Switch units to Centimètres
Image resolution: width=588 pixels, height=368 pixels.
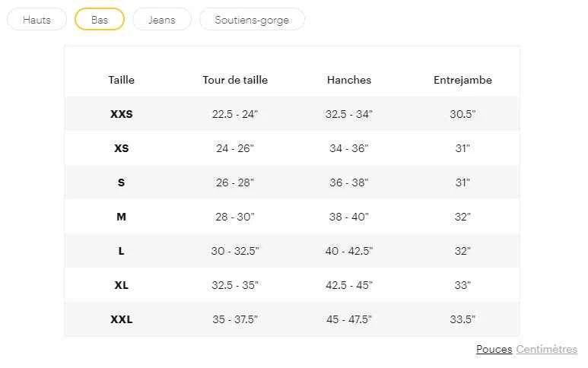click(x=546, y=350)
